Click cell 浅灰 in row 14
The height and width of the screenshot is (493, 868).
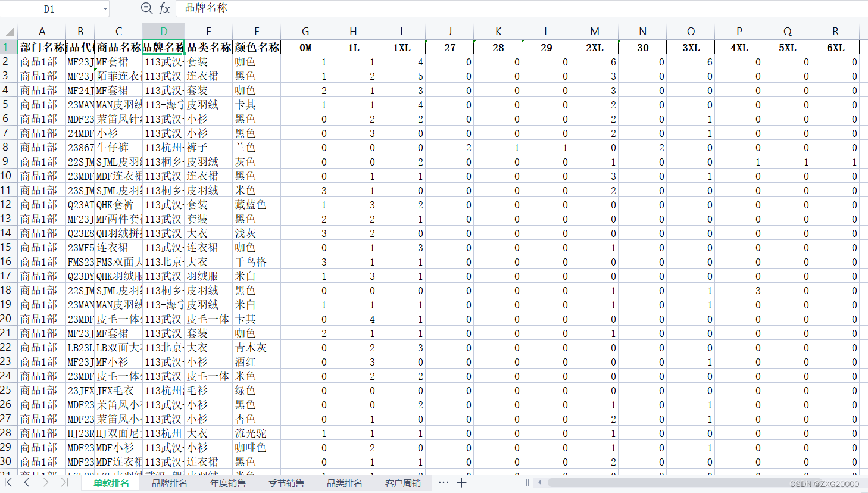pyautogui.click(x=257, y=233)
